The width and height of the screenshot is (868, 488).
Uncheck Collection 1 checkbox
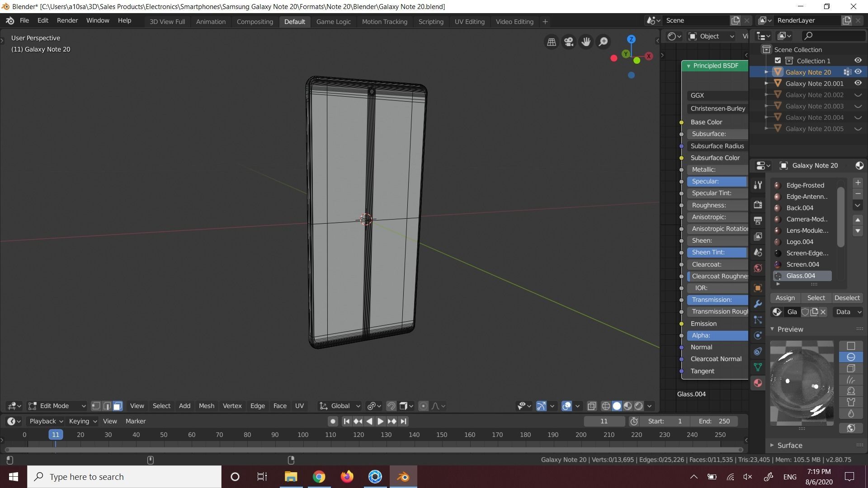pos(778,61)
